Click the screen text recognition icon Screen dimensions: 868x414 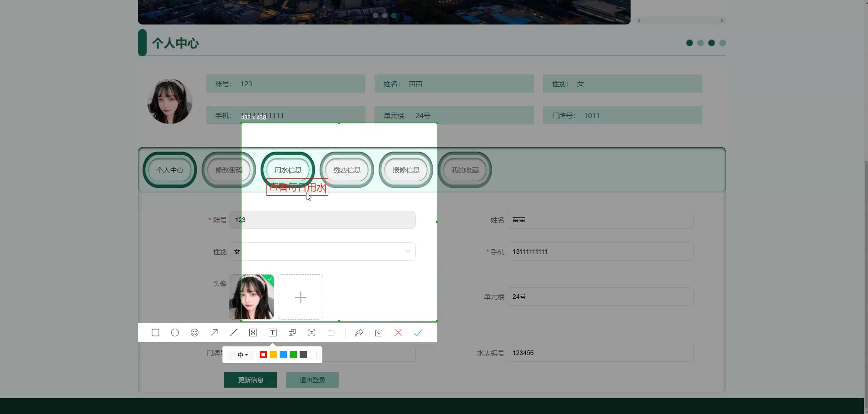pyautogui.click(x=311, y=333)
